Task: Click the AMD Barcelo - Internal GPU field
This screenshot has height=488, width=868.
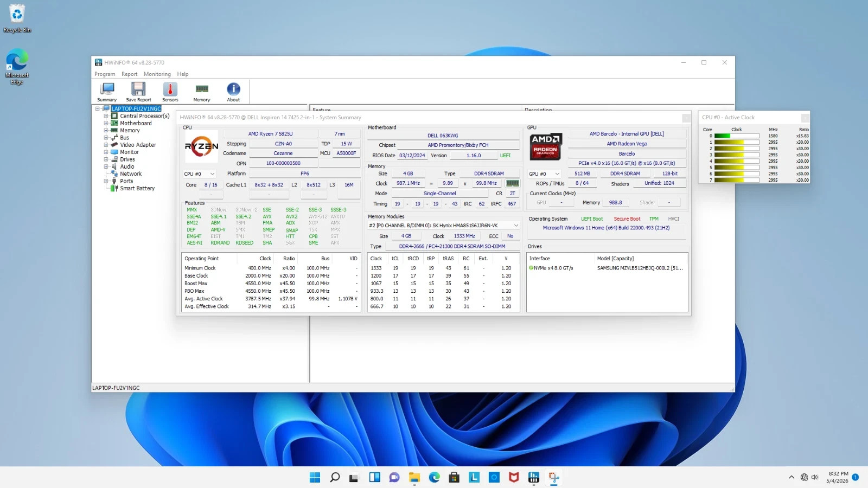Action: pyautogui.click(x=627, y=134)
